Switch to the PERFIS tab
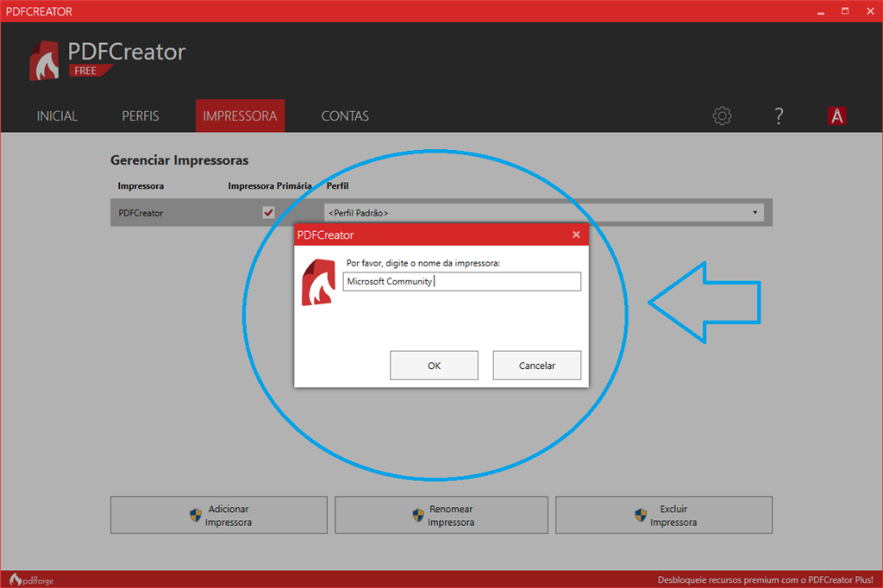 click(141, 116)
